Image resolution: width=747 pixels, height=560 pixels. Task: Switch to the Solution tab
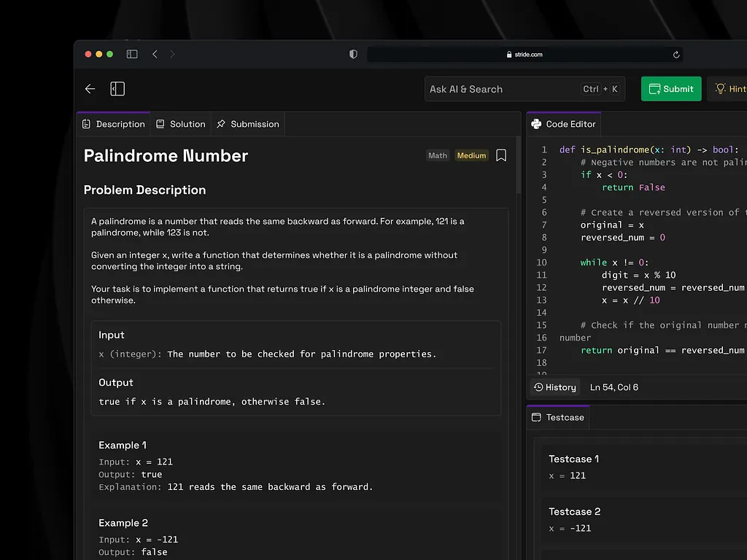pyautogui.click(x=181, y=124)
